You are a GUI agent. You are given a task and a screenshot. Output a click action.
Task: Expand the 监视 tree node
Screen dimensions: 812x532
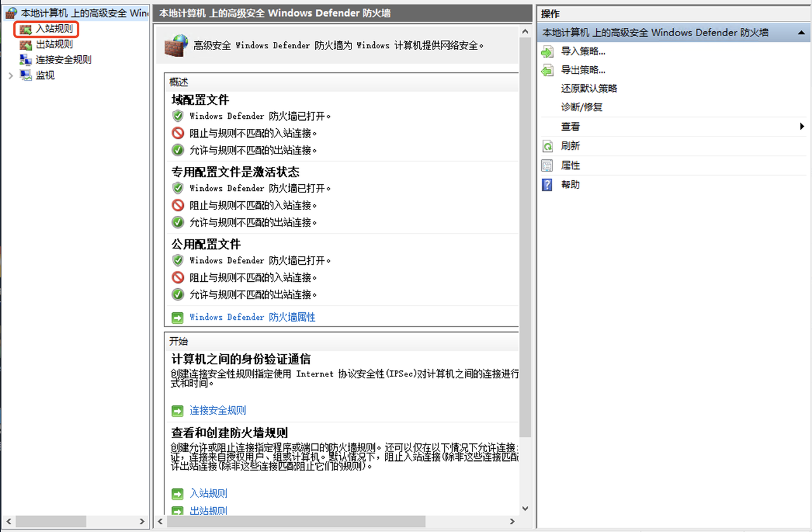[x=10, y=75]
